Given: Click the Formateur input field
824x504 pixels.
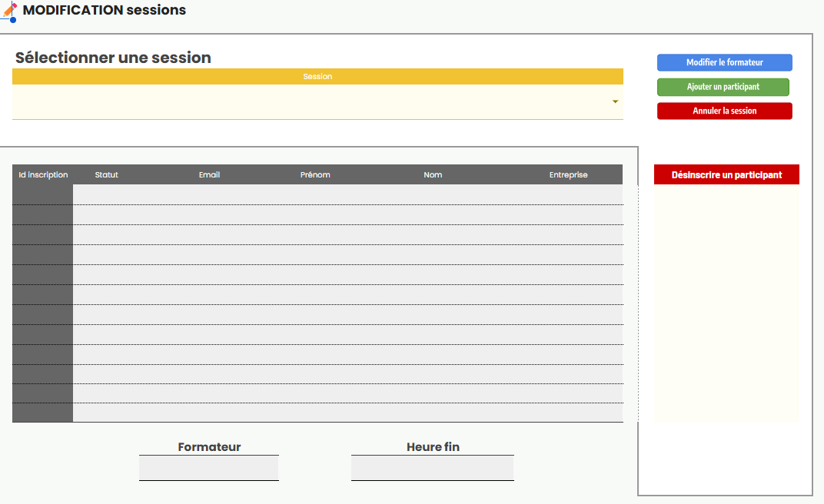Looking at the screenshot, I should (x=208, y=468).
